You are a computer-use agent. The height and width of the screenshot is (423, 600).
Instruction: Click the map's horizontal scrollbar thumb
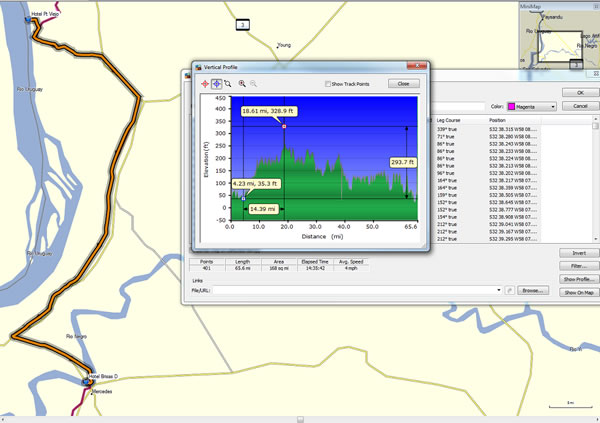point(300,420)
